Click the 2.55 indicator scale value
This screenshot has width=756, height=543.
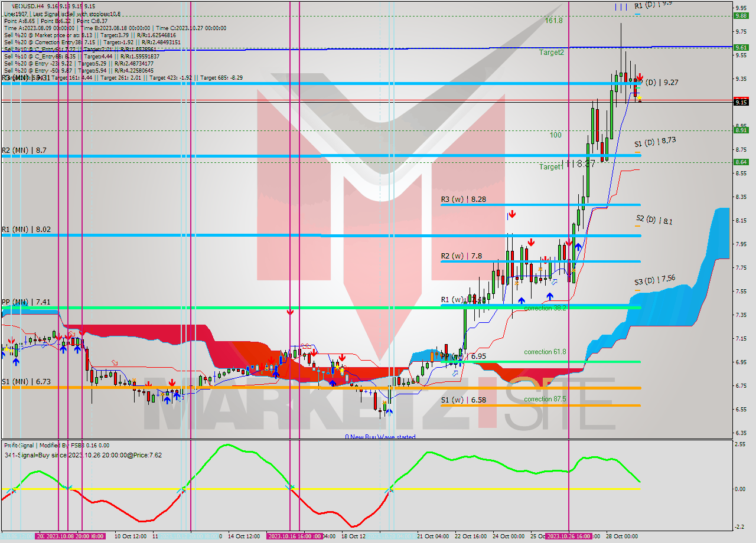pos(741,444)
